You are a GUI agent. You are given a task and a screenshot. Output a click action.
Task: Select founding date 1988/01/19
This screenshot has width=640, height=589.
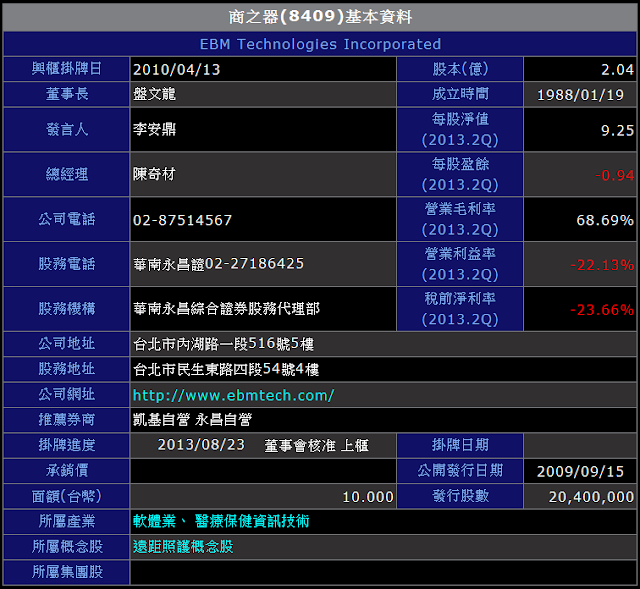[x=580, y=95]
